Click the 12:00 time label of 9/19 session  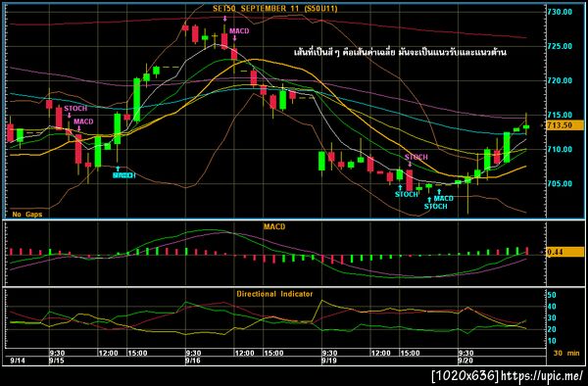pos(380,353)
